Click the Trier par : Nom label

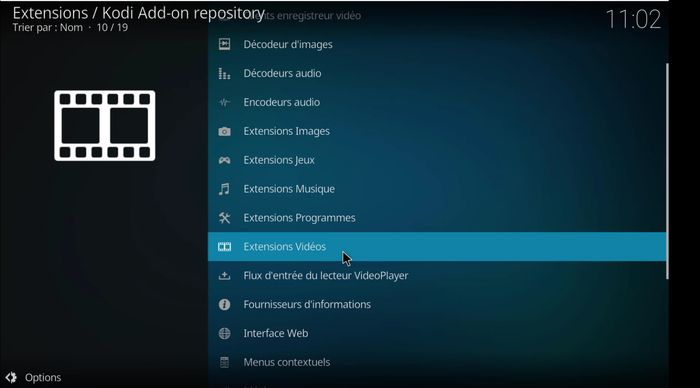pyautogui.click(x=48, y=28)
